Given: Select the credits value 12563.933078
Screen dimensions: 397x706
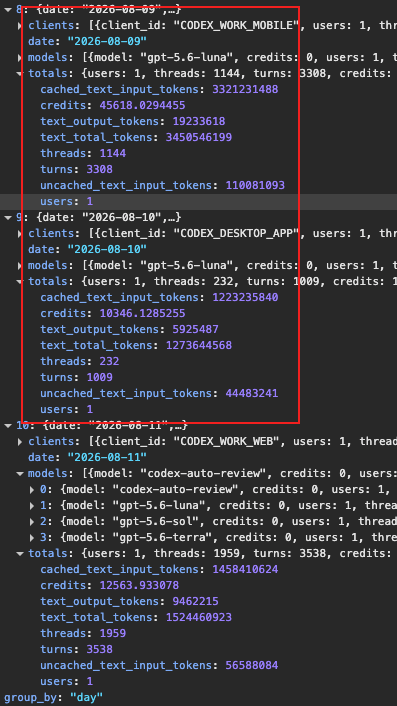Looking at the screenshot, I should point(140,586).
